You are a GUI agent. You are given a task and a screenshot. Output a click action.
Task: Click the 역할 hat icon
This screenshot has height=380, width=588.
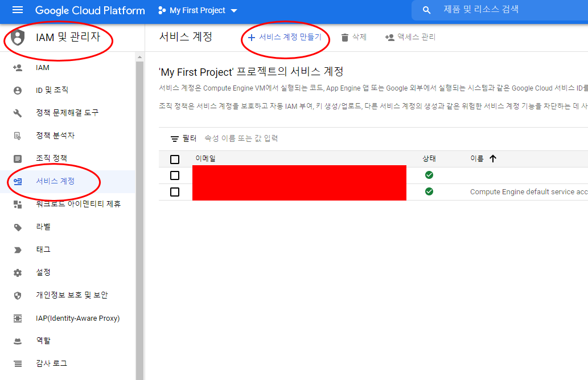pos(18,341)
